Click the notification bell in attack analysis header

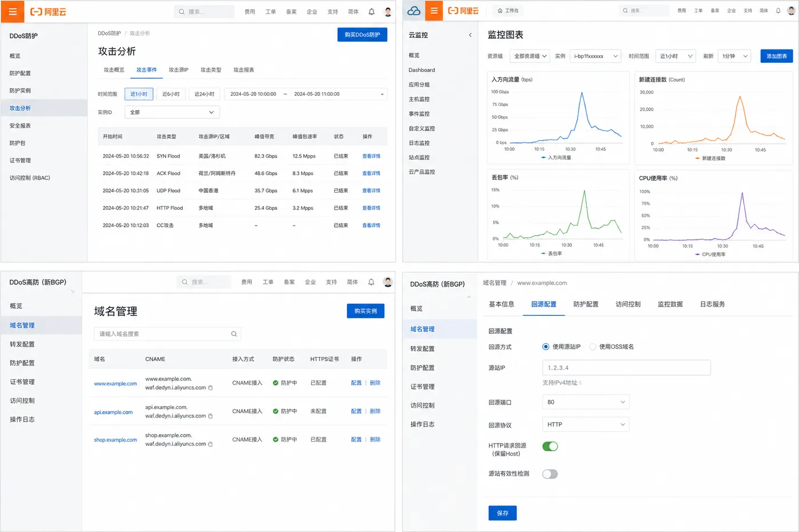pos(372,11)
